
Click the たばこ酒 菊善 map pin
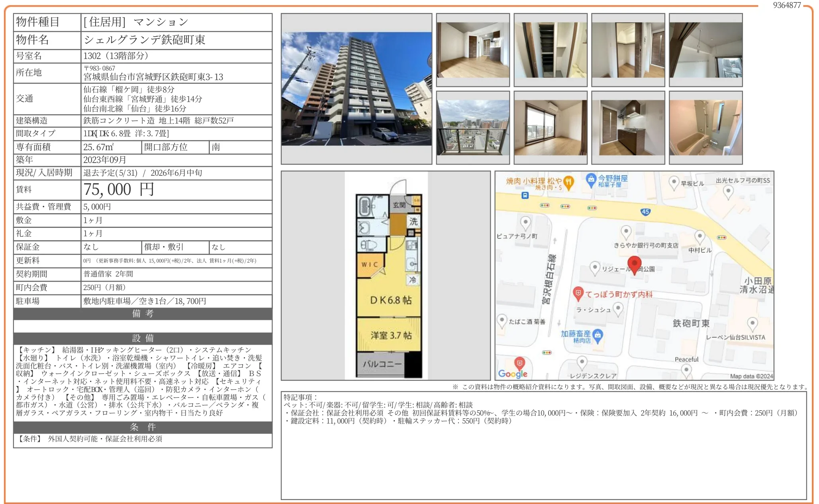(x=502, y=321)
